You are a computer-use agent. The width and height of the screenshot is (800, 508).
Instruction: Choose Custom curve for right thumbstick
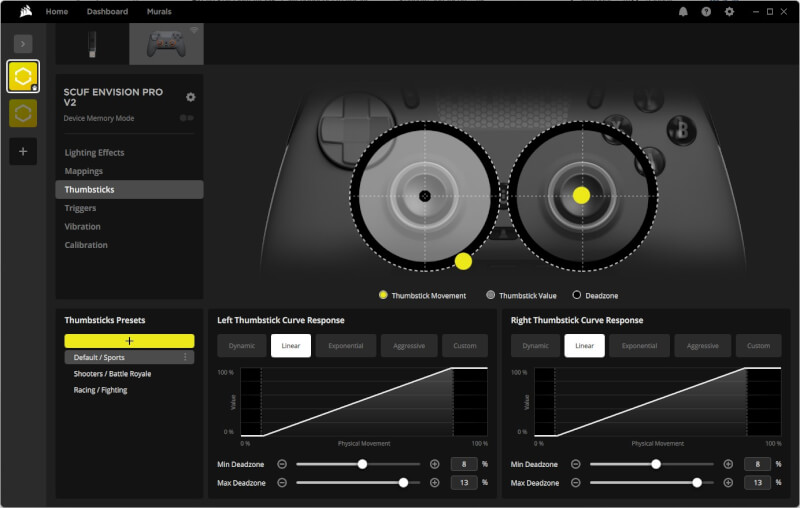tap(759, 346)
